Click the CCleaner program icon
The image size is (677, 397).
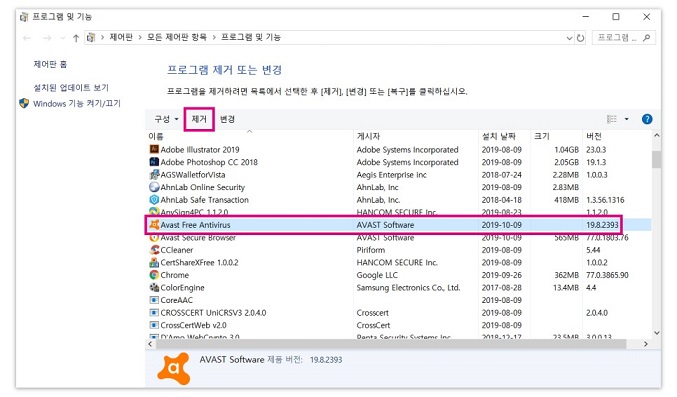point(154,250)
